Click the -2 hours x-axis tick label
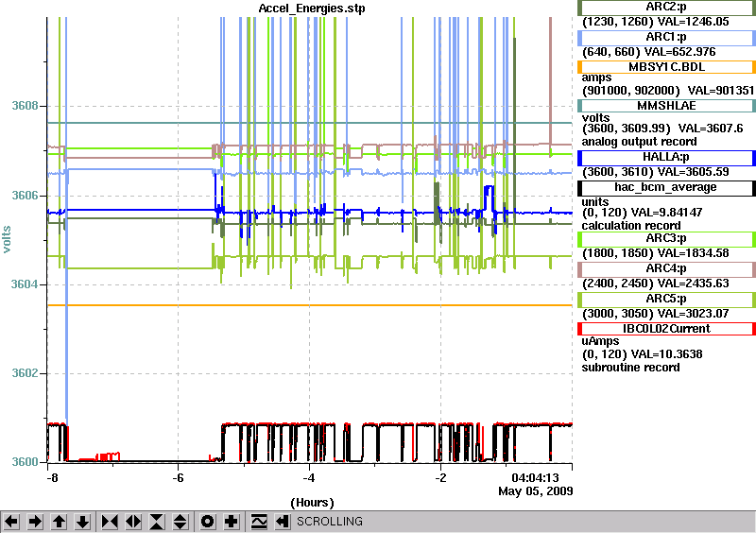 click(440, 477)
